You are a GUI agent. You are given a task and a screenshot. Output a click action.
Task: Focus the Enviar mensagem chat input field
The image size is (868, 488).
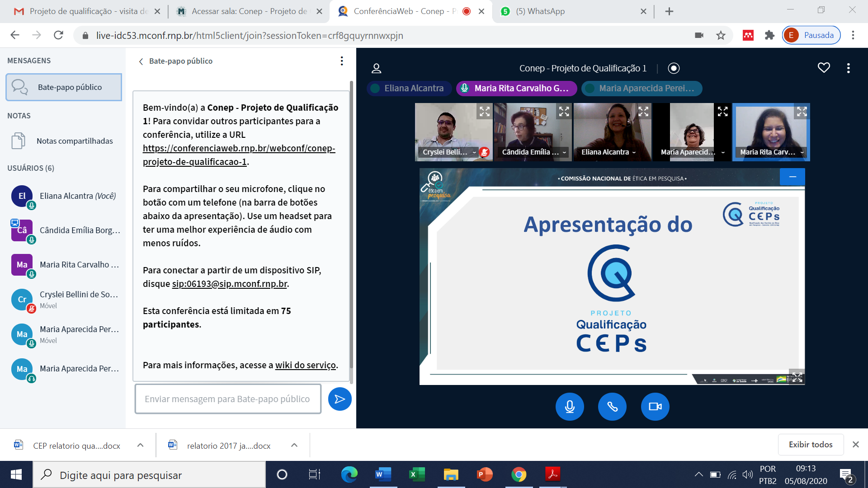(228, 399)
